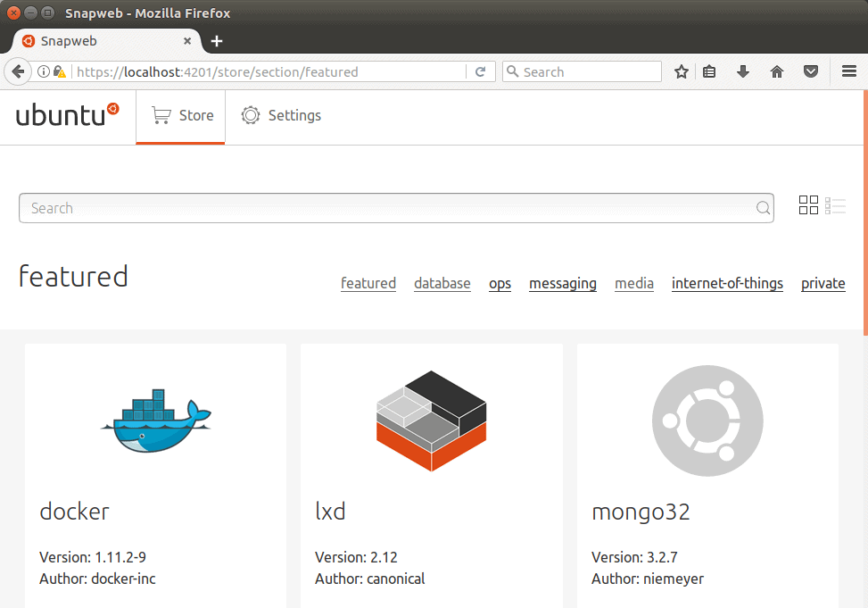868x608 pixels.
Task: Open the Downloads arrow icon
Action: pyautogui.click(x=743, y=71)
